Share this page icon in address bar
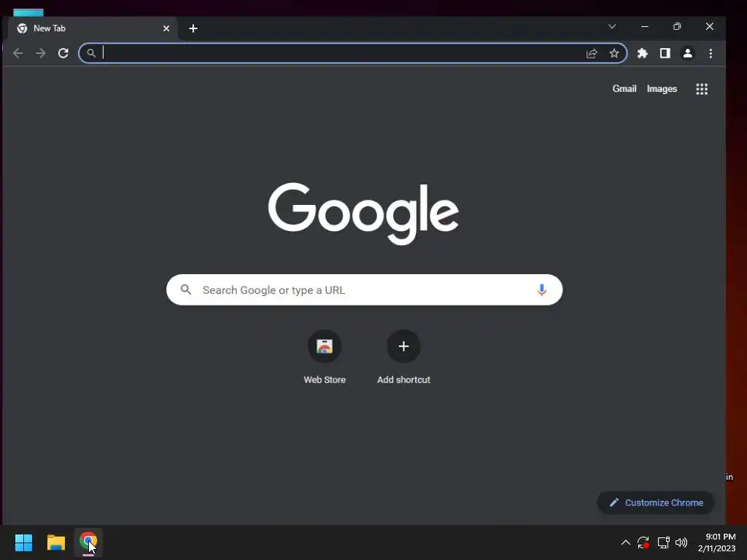 592,53
